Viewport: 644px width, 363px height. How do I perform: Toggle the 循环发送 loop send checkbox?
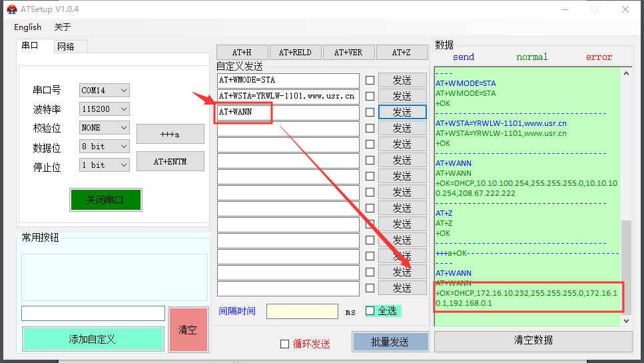(x=285, y=344)
